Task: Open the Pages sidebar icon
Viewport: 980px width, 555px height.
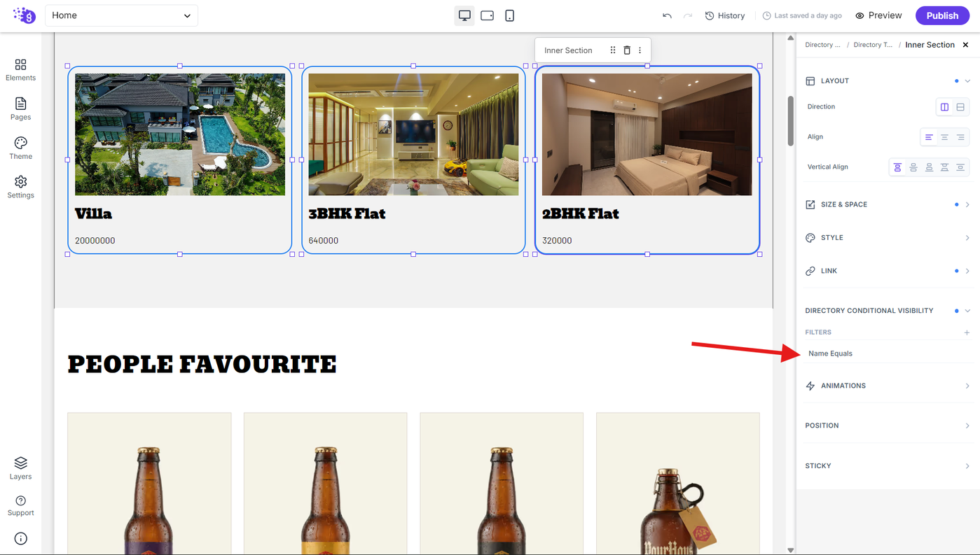Action: coord(20,108)
